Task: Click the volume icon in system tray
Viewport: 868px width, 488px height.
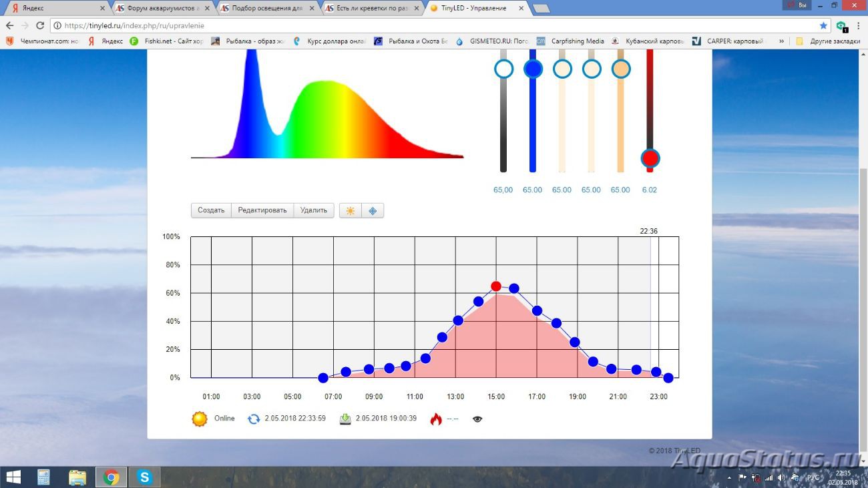Action: click(781, 478)
